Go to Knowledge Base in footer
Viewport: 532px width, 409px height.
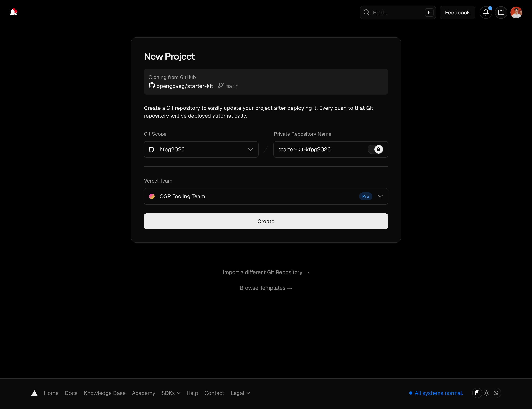[x=104, y=393]
